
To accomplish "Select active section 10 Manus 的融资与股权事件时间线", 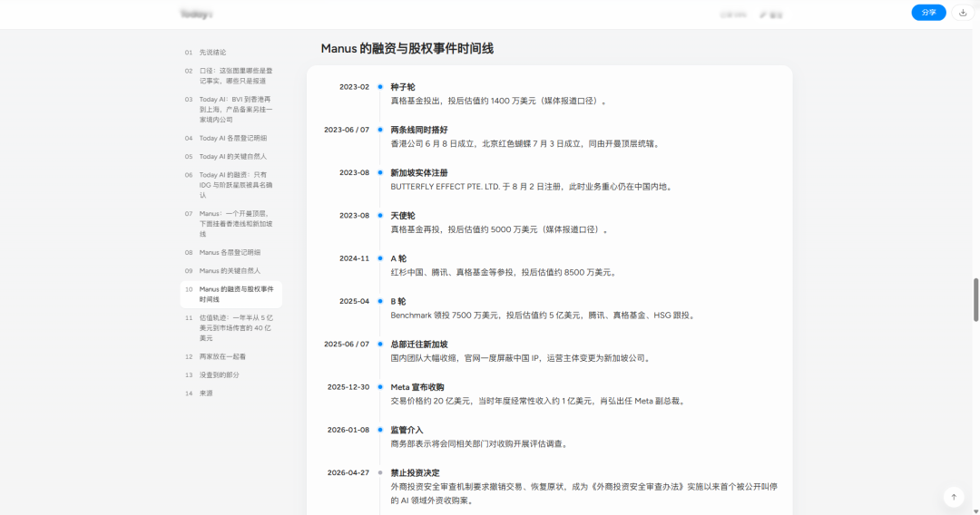I will click(230, 294).
